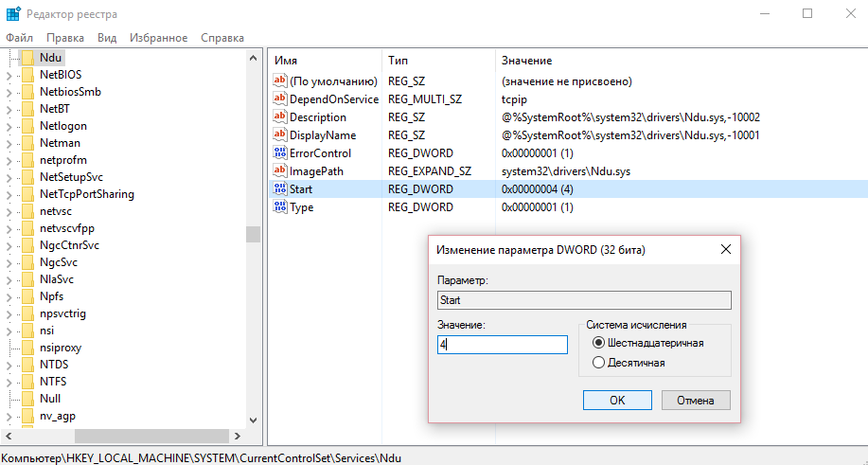Image resolution: width=868 pixels, height=465 pixels.
Task: Expand the NetBT tree node
Action: pyautogui.click(x=9, y=109)
